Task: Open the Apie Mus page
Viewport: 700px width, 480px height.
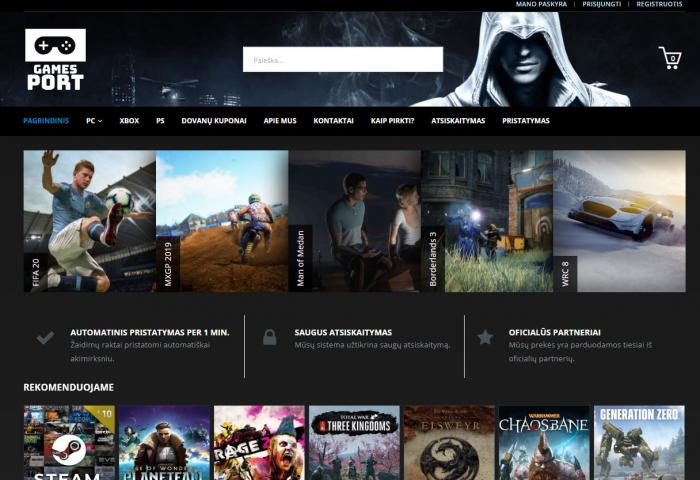Action: (280, 121)
